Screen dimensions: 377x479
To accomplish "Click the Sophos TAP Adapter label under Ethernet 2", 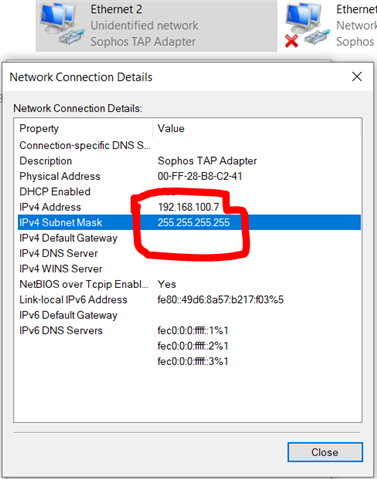I will [x=143, y=42].
